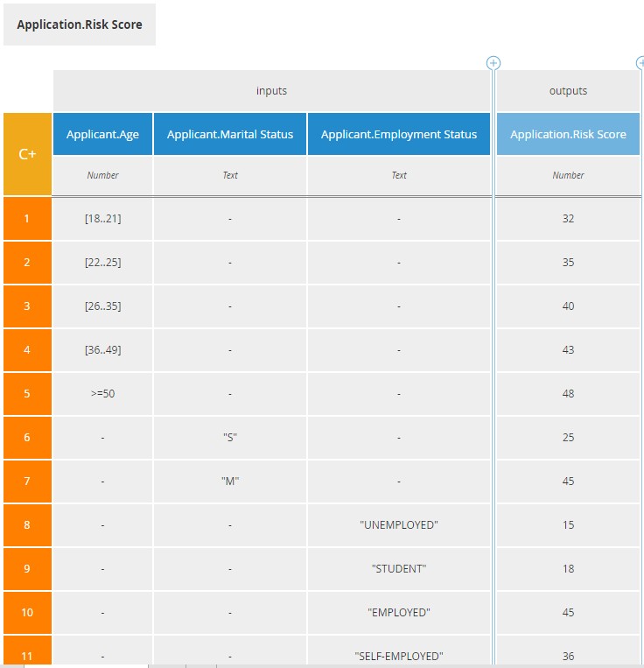
Task: Edit the "UNEMPLOYED" employment status cell
Action: 399,525
